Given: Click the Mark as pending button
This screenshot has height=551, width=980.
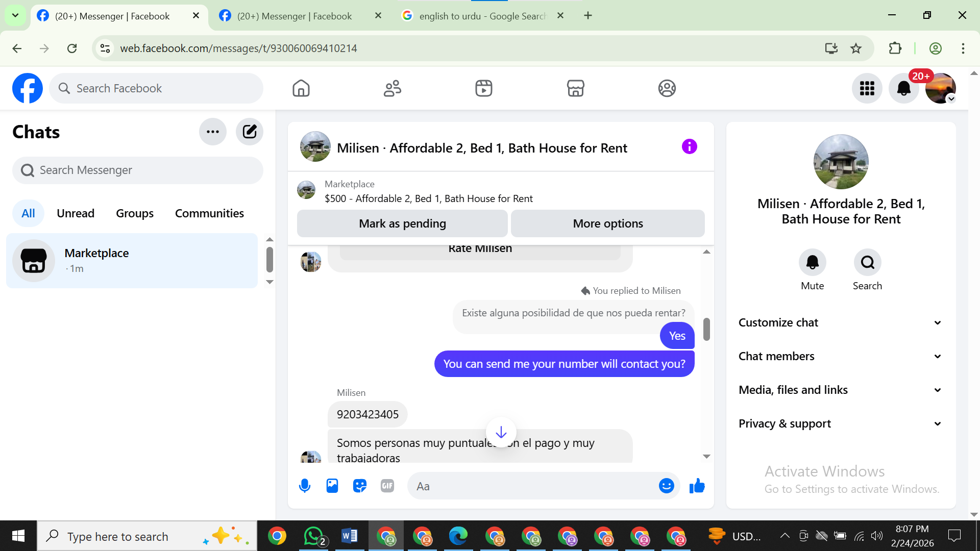Looking at the screenshot, I should (402, 223).
